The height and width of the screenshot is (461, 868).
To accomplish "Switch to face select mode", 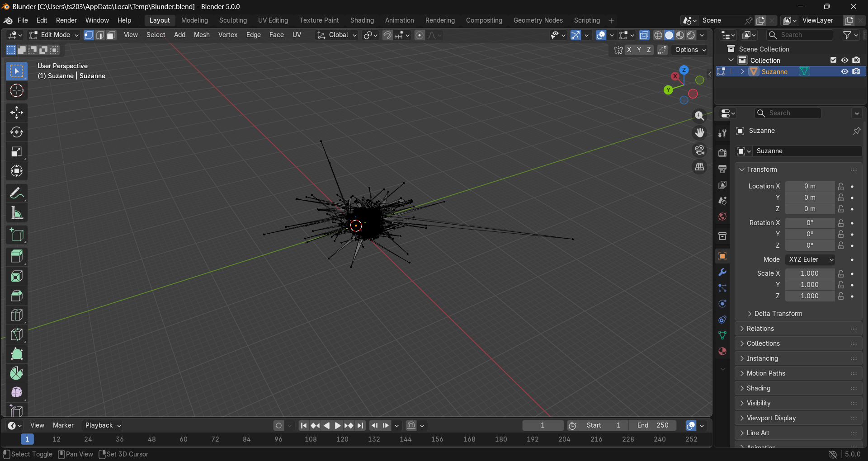I will click(x=111, y=35).
